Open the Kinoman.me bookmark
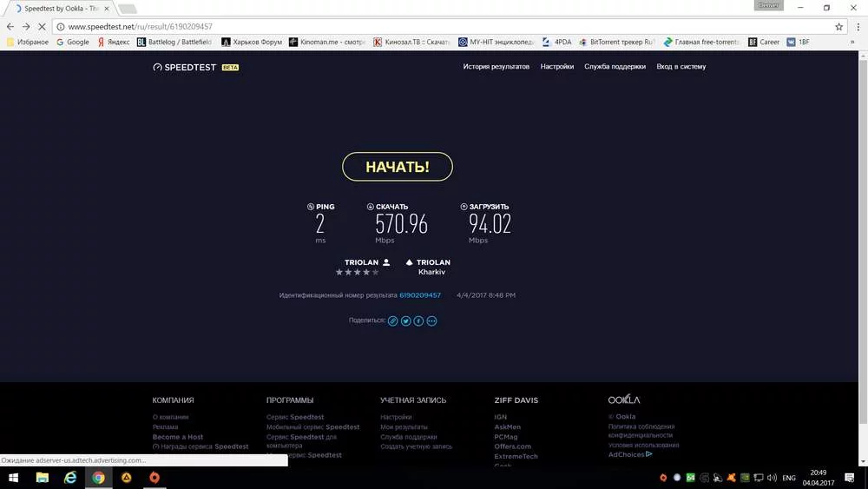This screenshot has height=489, width=868. (x=327, y=42)
